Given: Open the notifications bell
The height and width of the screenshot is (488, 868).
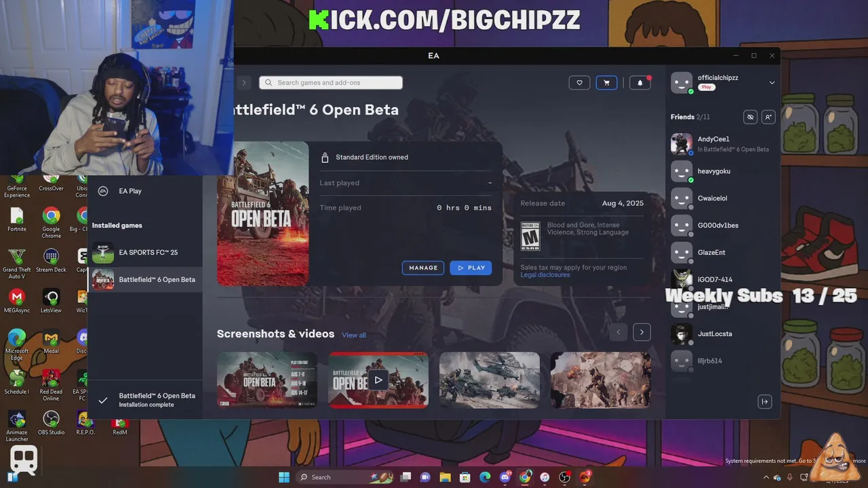Looking at the screenshot, I should pyautogui.click(x=639, y=83).
